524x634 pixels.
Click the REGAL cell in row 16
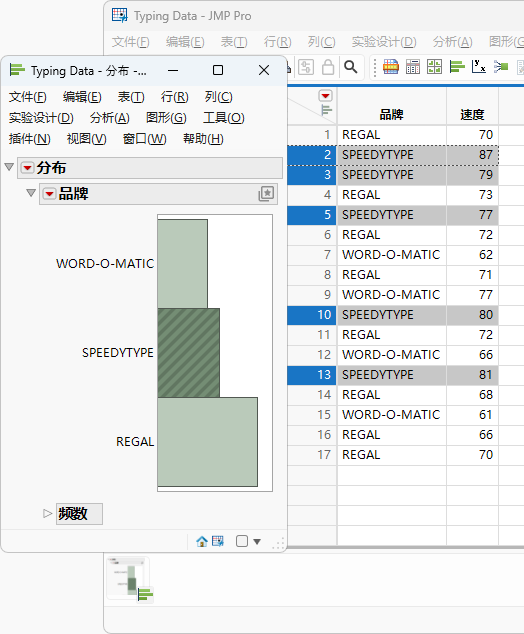(392, 435)
